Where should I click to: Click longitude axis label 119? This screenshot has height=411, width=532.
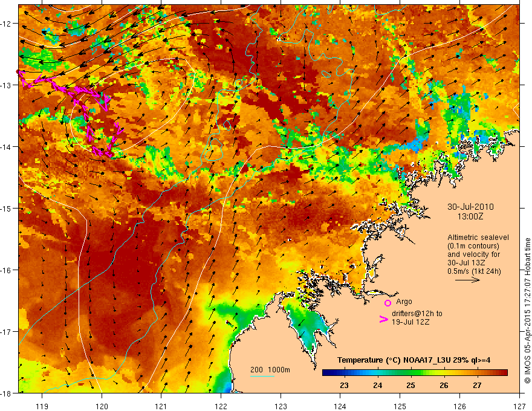tap(42, 406)
